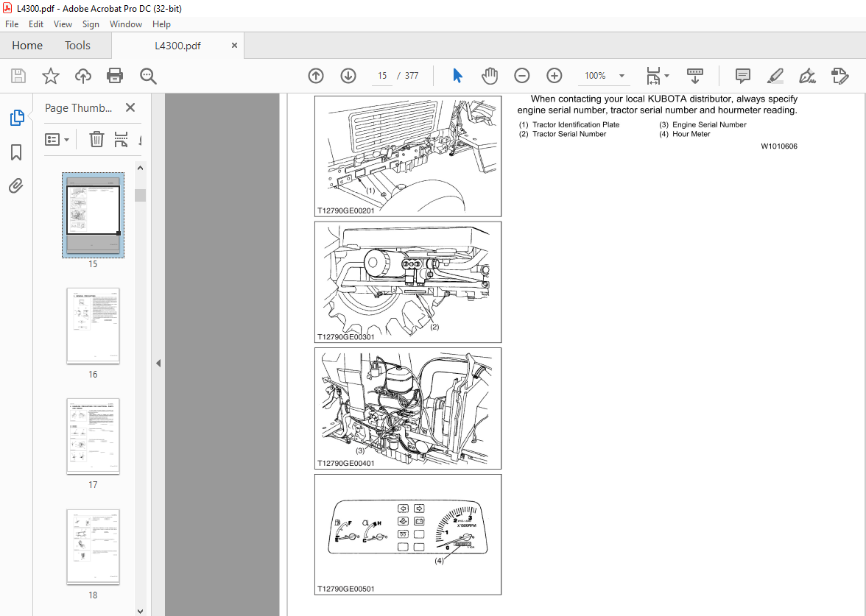The image size is (866, 616).
Task: Upload the file to cloud storage
Action: click(82, 76)
